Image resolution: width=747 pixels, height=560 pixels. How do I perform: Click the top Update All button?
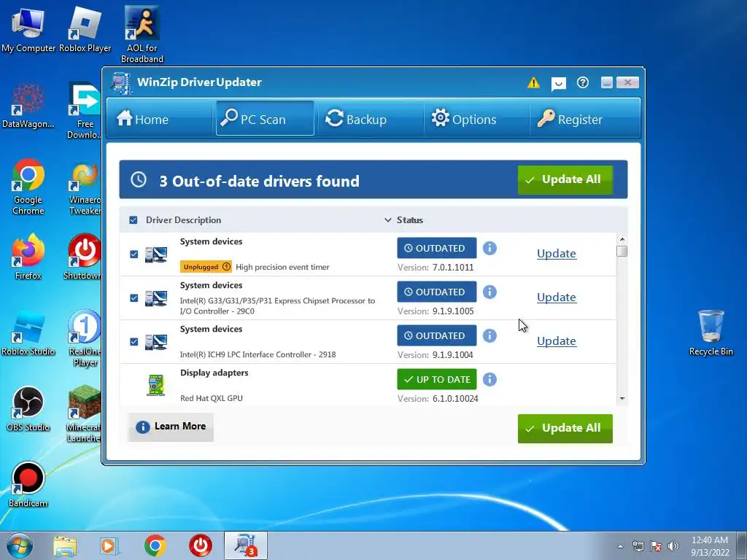point(565,180)
